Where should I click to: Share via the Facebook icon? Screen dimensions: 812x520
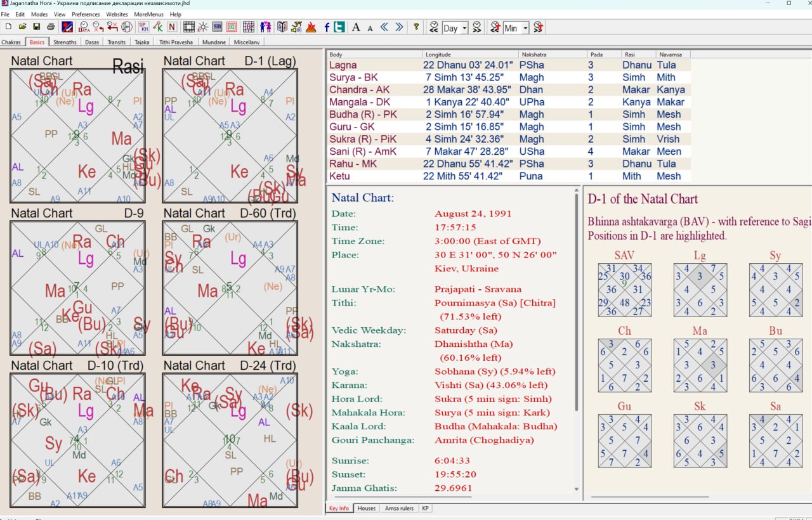[x=327, y=27]
